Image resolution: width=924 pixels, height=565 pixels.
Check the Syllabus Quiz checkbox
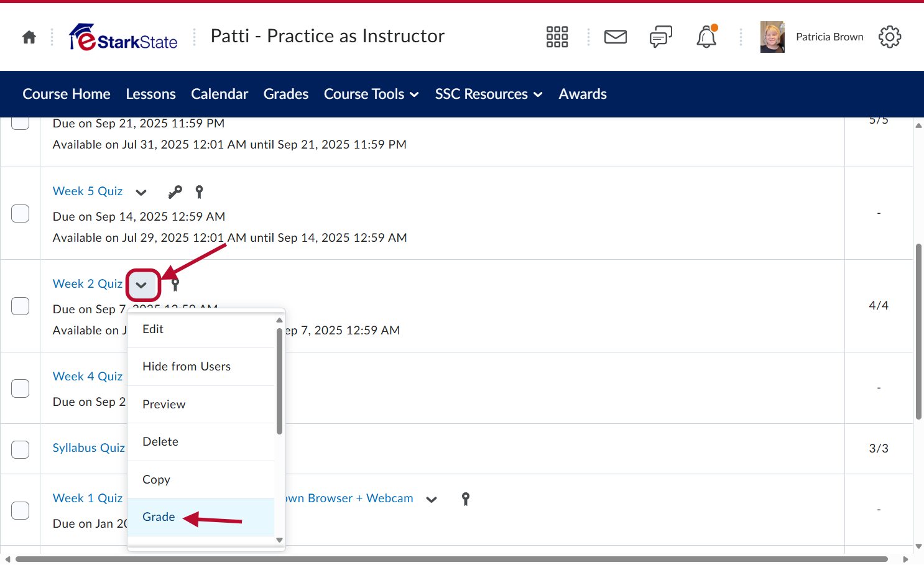click(21, 449)
